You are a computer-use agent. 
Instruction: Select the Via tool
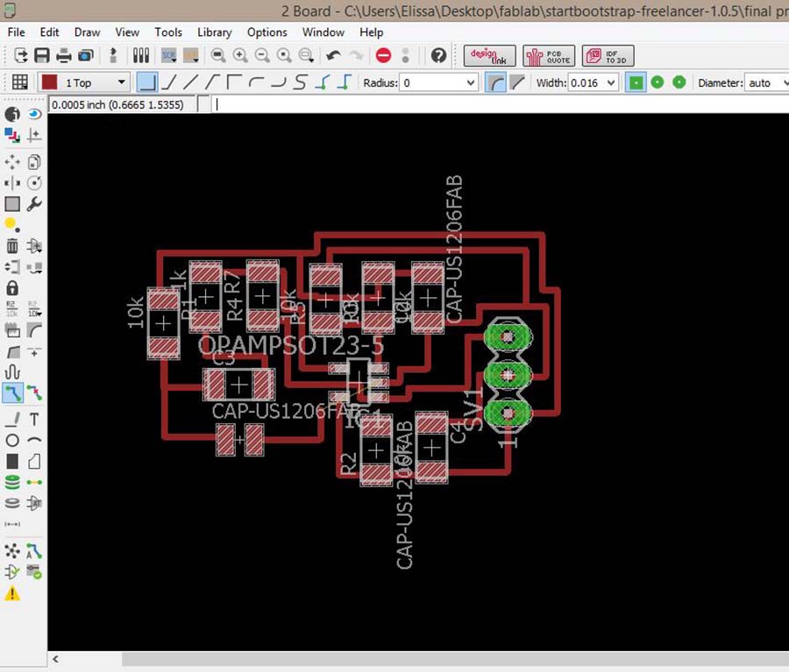12,482
